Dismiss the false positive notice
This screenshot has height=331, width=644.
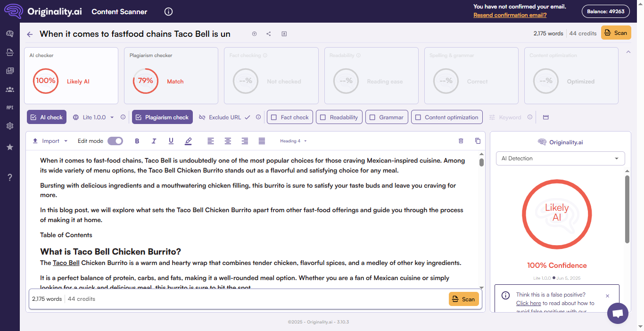[607, 296]
